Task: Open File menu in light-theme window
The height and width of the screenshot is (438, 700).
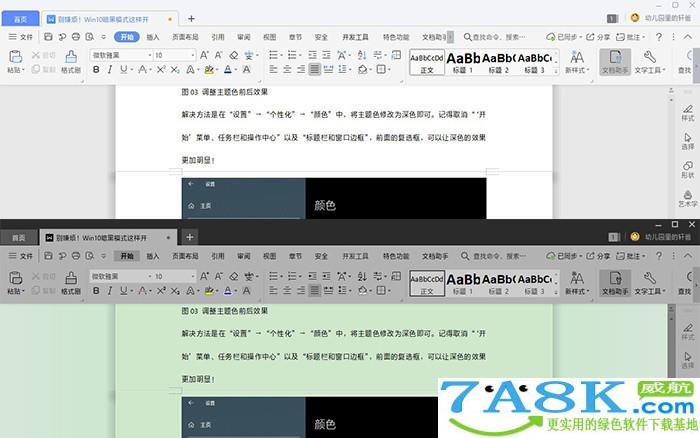Action: pyautogui.click(x=21, y=37)
